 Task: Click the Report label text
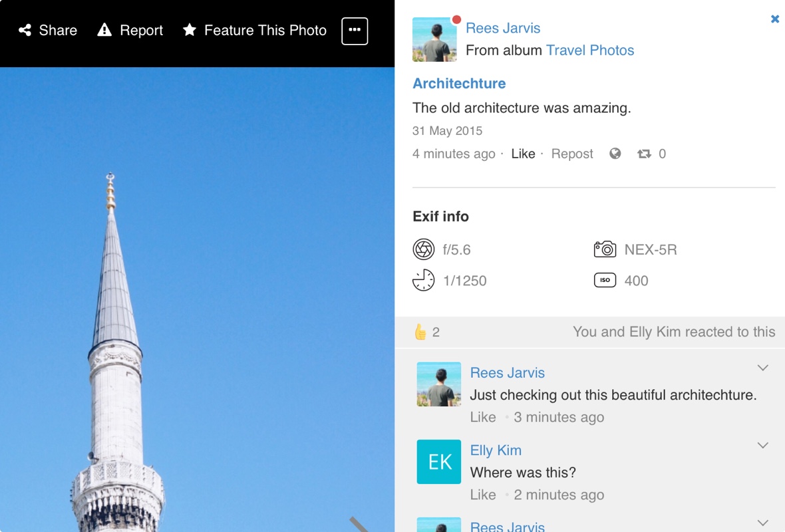(x=141, y=31)
